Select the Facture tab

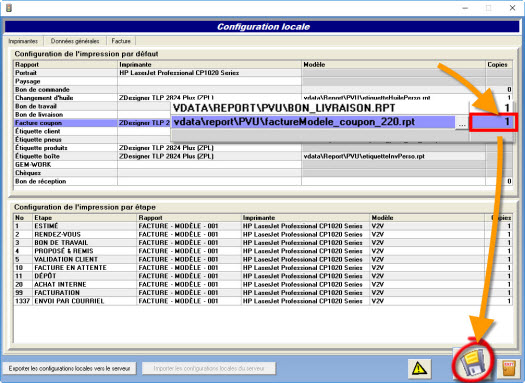[121, 41]
